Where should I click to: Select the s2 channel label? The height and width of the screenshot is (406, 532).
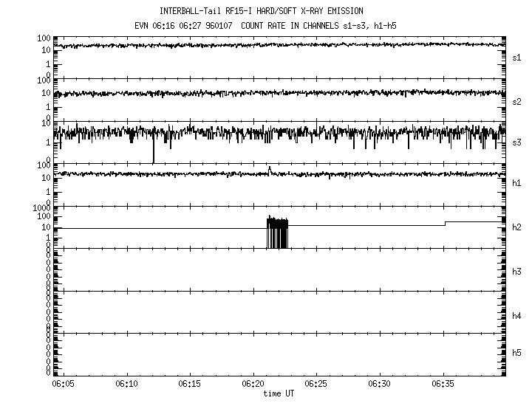[517, 100]
